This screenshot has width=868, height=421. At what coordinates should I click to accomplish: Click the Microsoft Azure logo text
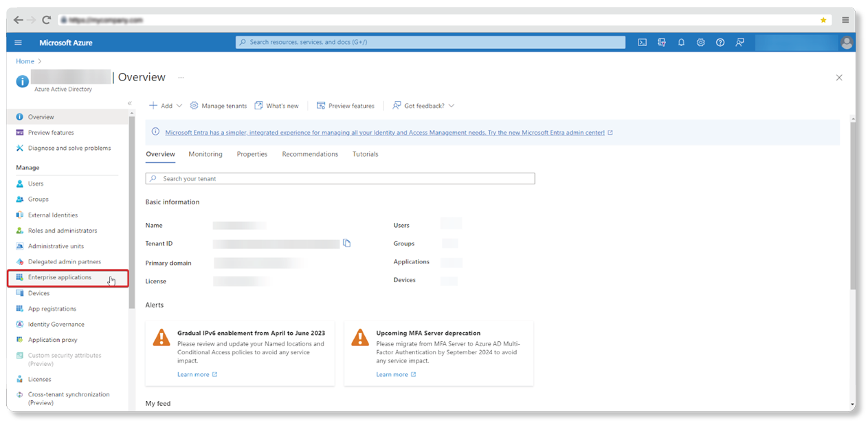tap(66, 43)
